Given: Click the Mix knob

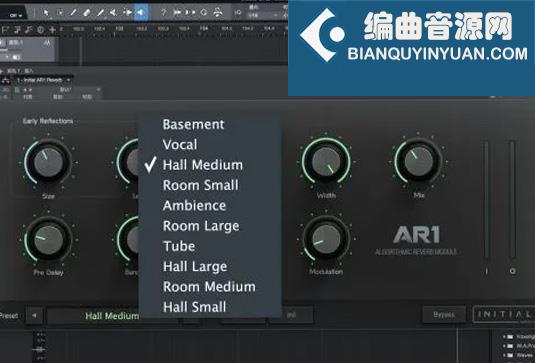Looking at the screenshot, I should (419, 161).
